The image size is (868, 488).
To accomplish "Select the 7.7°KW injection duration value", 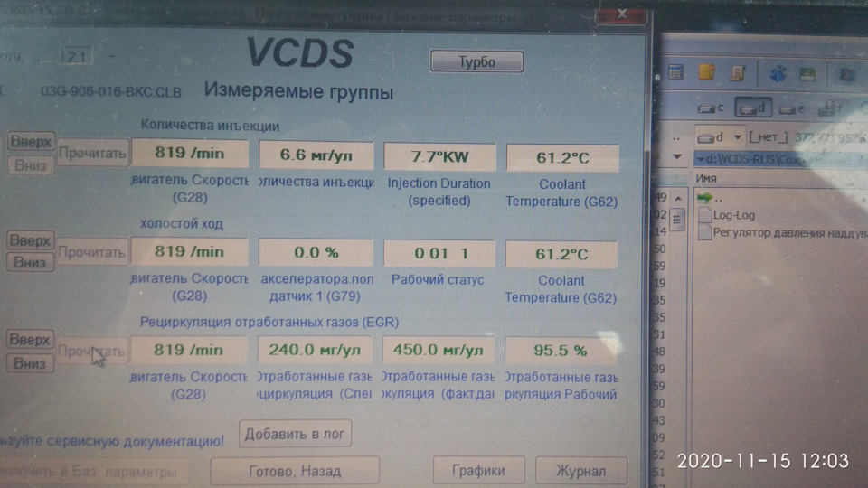I will coord(439,156).
